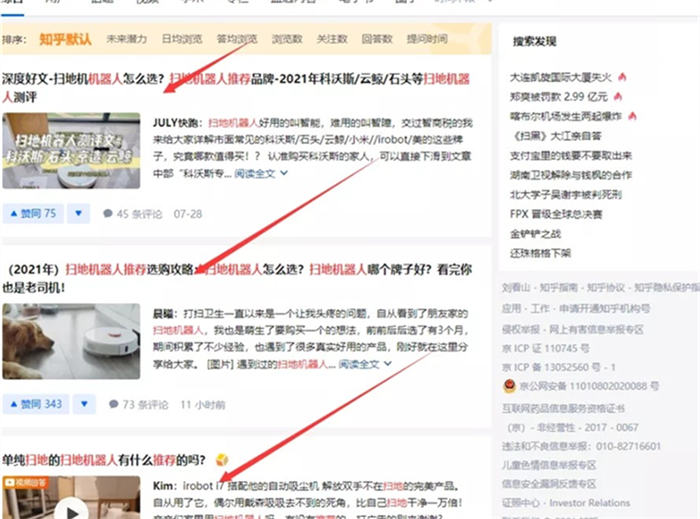Screen dimensions: 700x519
Task: Click the downvote arrow on the first article
Action: coord(80,213)
